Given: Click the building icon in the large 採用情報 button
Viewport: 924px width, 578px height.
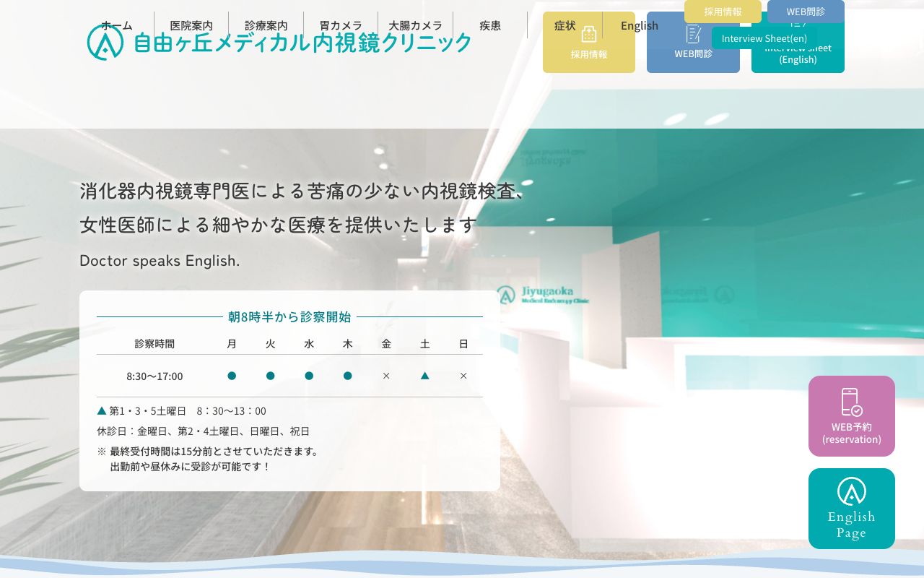Looking at the screenshot, I should click(x=589, y=34).
